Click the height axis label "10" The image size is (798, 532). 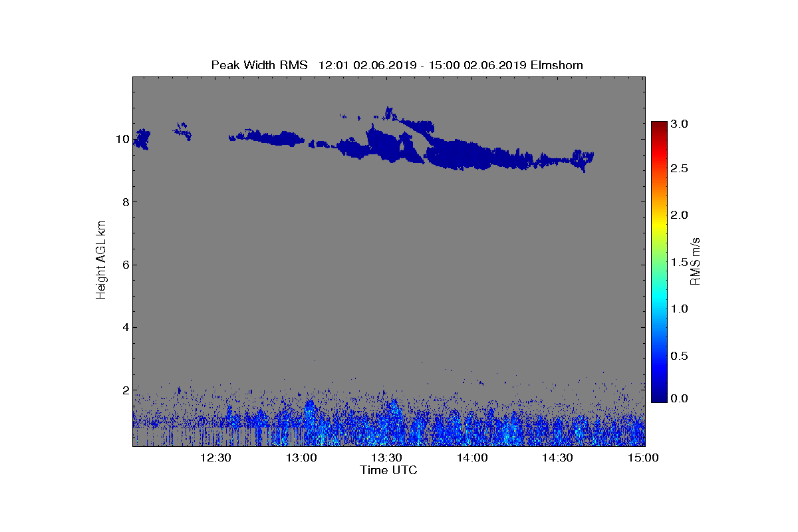coord(122,139)
